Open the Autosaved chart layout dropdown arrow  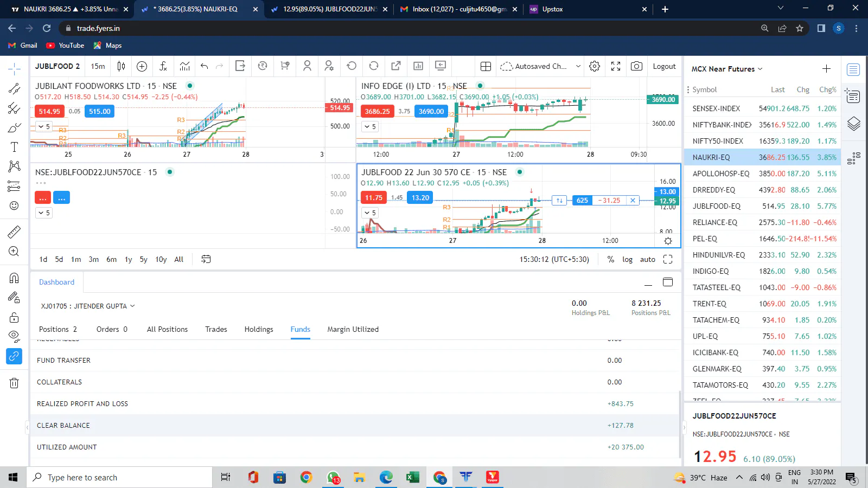tap(578, 66)
